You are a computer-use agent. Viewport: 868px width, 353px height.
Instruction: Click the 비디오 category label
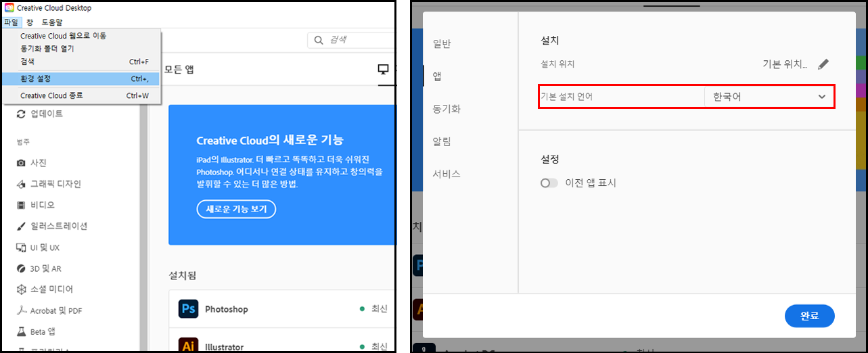(x=43, y=205)
